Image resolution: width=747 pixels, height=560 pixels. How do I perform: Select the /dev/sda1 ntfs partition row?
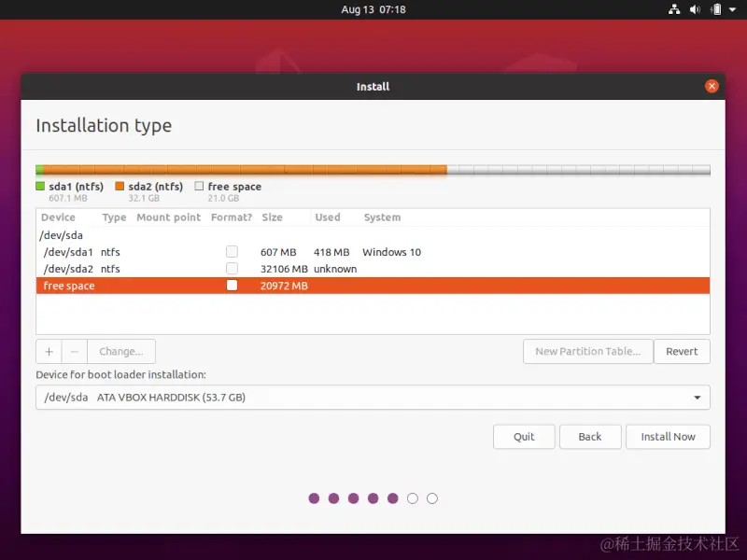(373, 252)
